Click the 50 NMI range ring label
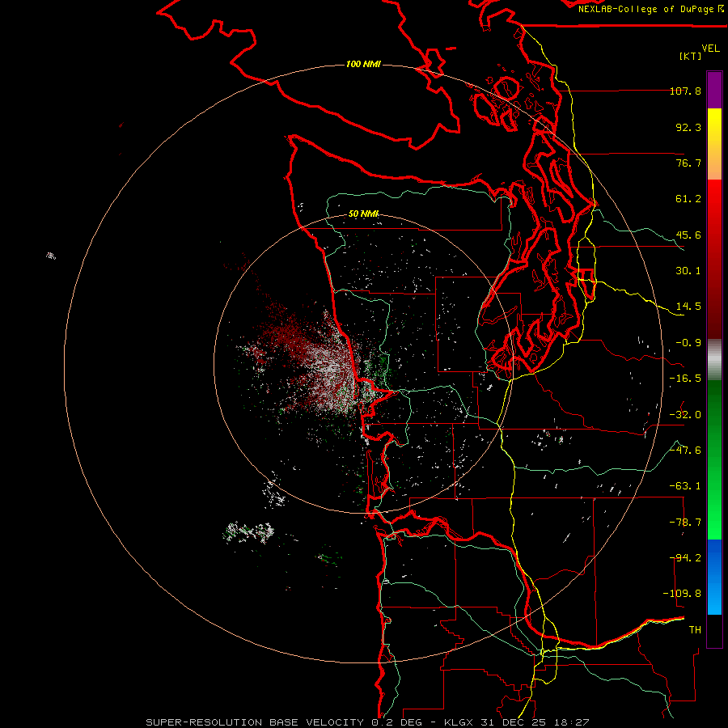This screenshot has height=728, width=728. tap(363, 214)
